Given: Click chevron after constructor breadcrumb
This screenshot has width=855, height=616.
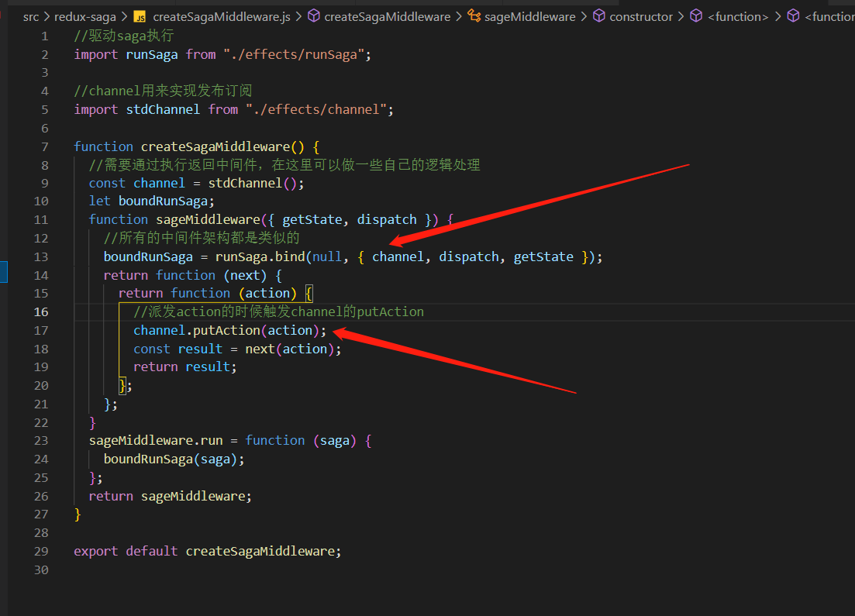Looking at the screenshot, I should click(x=681, y=17).
